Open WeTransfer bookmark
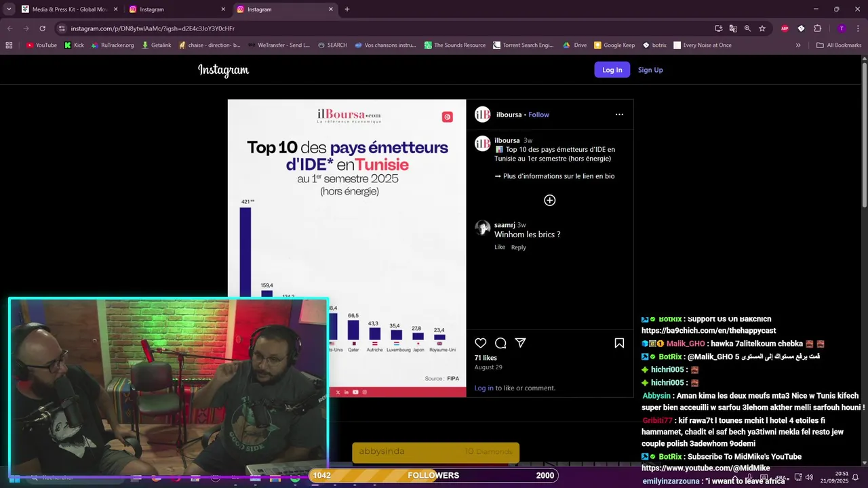This screenshot has width=868, height=488. pyautogui.click(x=279, y=45)
